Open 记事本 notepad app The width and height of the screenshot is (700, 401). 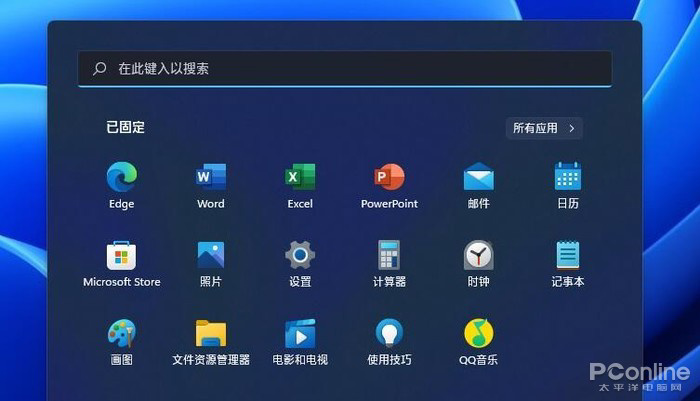(567, 255)
